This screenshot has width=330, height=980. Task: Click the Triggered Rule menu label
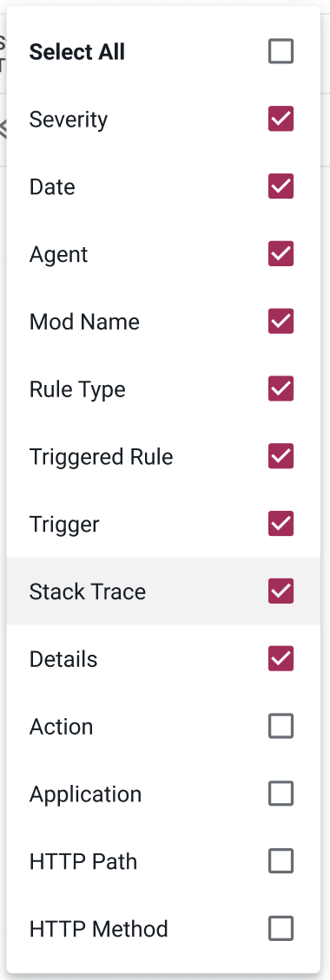pos(101,458)
